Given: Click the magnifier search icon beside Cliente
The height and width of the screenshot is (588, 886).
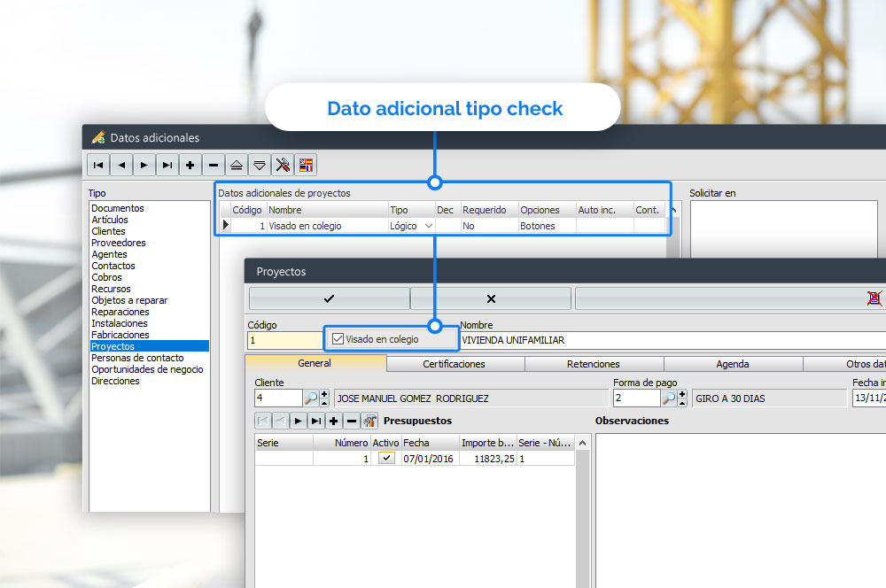Looking at the screenshot, I should 311,398.
